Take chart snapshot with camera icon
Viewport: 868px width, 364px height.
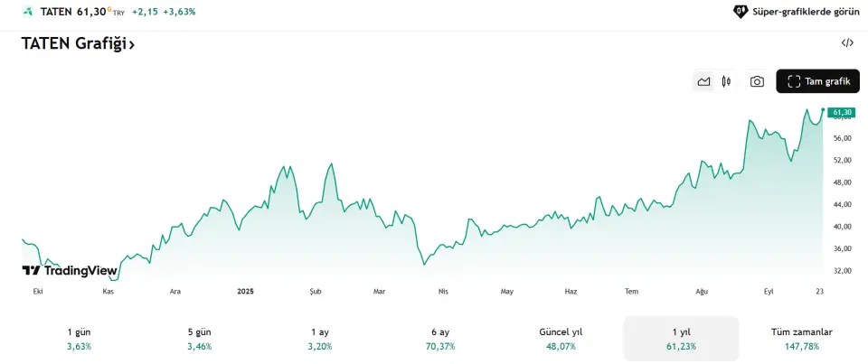coord(757,81)
